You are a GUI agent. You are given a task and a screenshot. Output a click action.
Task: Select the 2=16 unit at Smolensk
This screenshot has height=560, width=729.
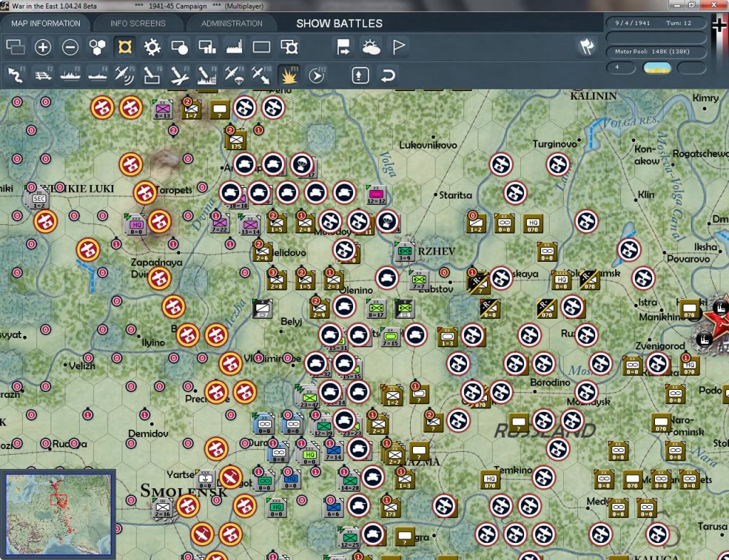[x=162, y=508]
